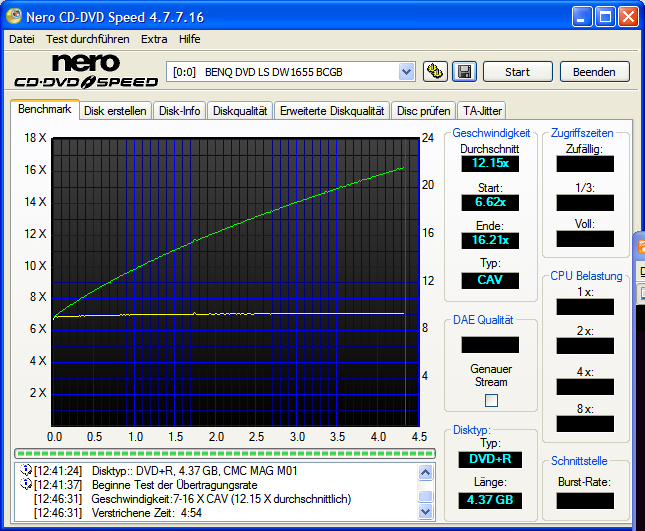
Task: Open the Datei menu
Action: coord(22,39)
